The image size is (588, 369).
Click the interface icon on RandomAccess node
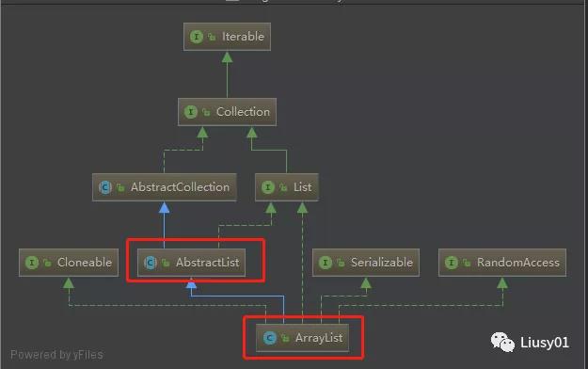[452, 263]
